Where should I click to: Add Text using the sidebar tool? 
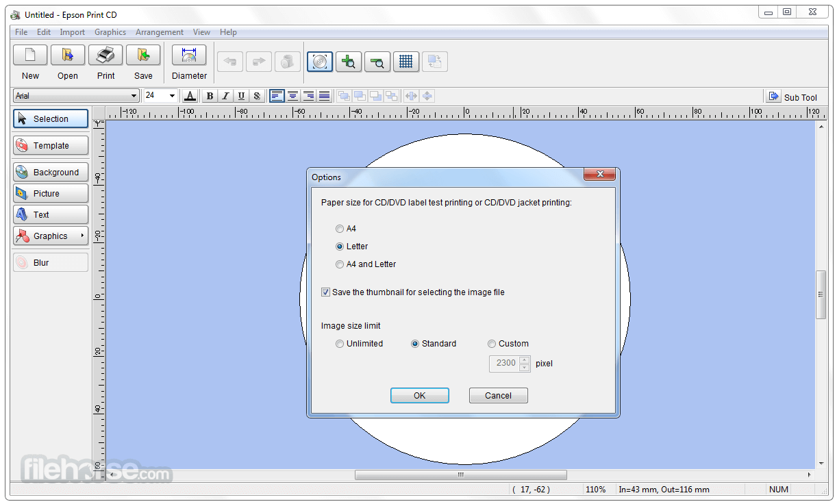[x=51, y=214]
